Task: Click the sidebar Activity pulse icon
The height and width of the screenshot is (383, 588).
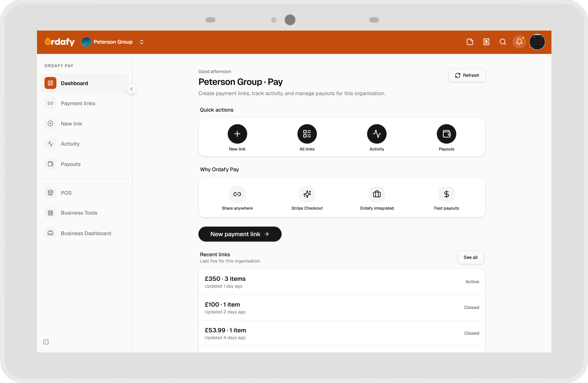Action: point(50,144)
